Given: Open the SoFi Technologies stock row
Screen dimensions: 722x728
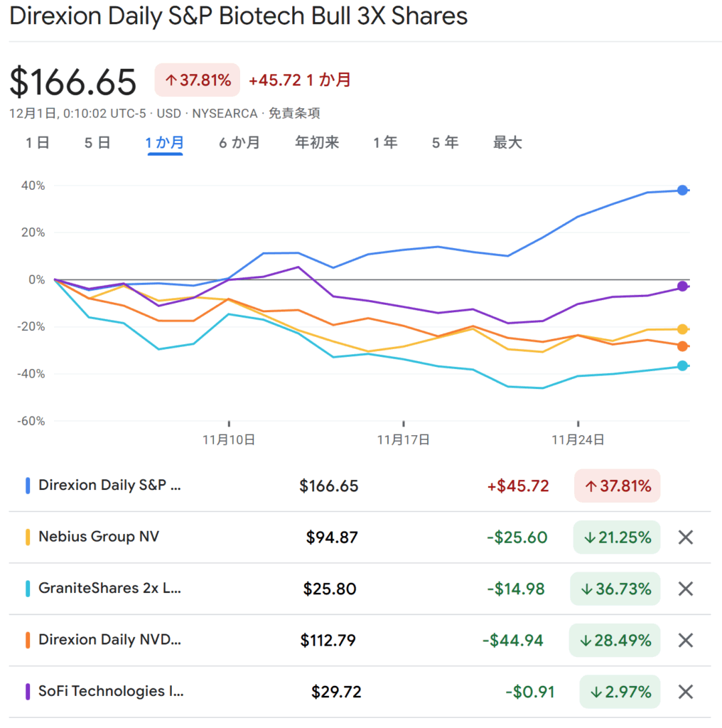Looking at the screenshot, I should [x=110, y=691].
